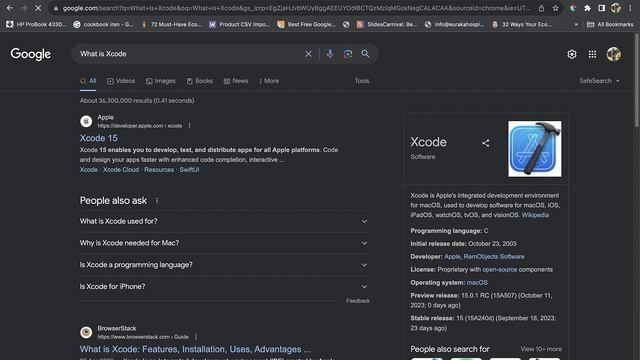
Task: Open the Chrome three-dot menu
Action: tap(630, 8)
